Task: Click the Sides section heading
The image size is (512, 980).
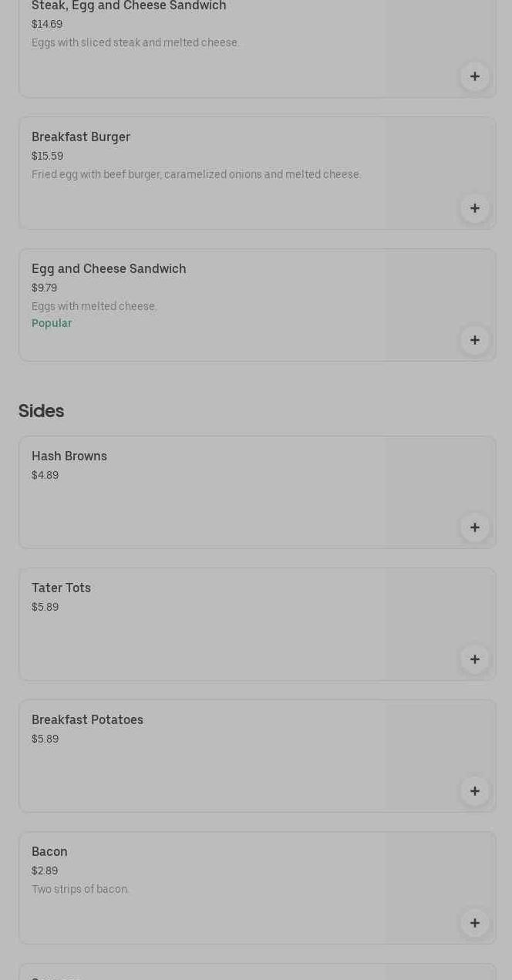Action: tap(41, 411)
